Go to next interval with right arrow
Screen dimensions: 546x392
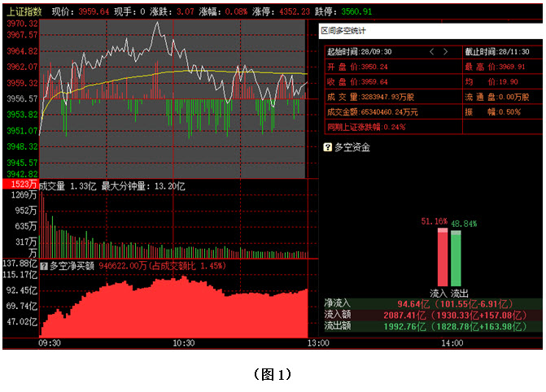point(445,52)
